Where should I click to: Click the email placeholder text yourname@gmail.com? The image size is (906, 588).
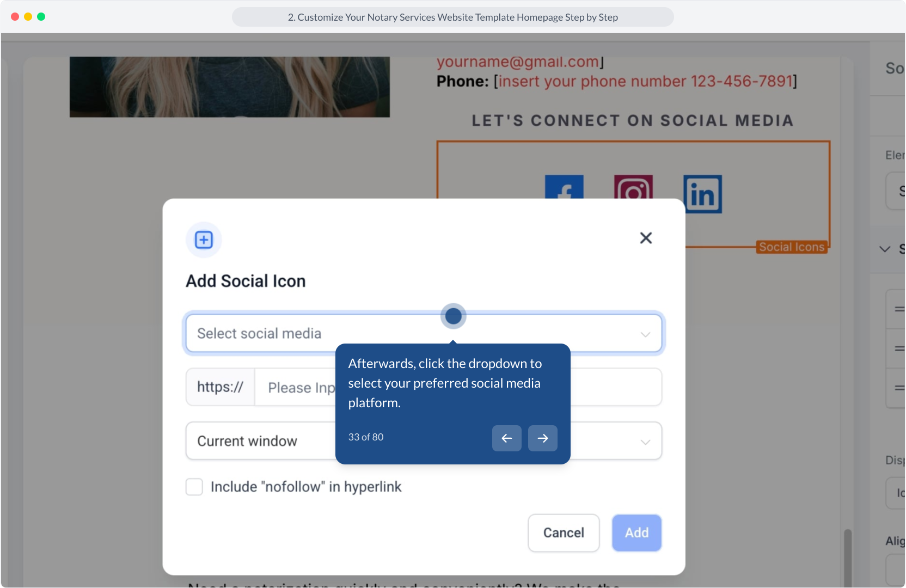pyautogui.click(x=518, y=62)
